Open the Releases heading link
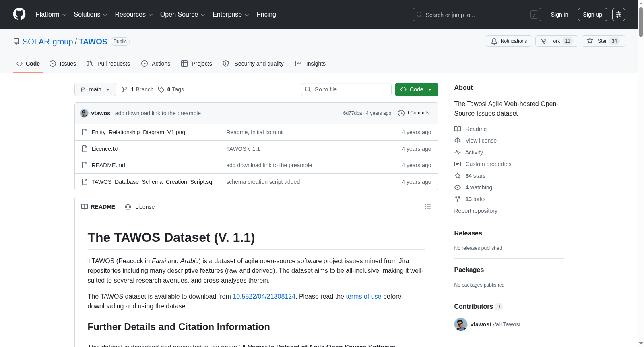The height and width of the screenshot is (347, 644). point(468,233)
